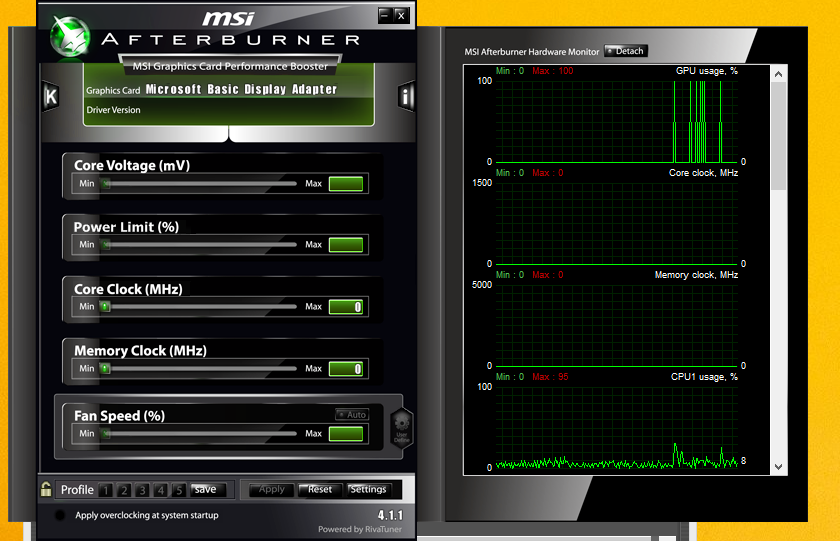Click the Memory clock MHz graph
Viewport: 840px width, 541px height.
[x=617, y=326]
